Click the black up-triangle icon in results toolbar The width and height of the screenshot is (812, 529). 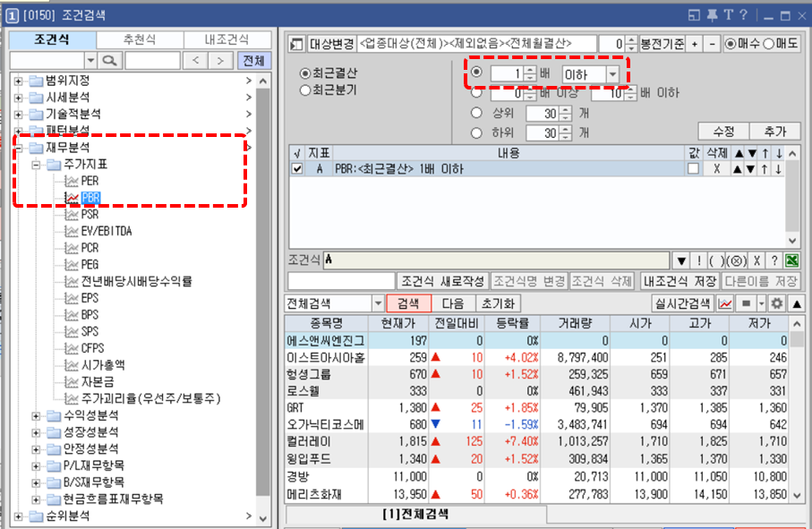coord(797,303)
